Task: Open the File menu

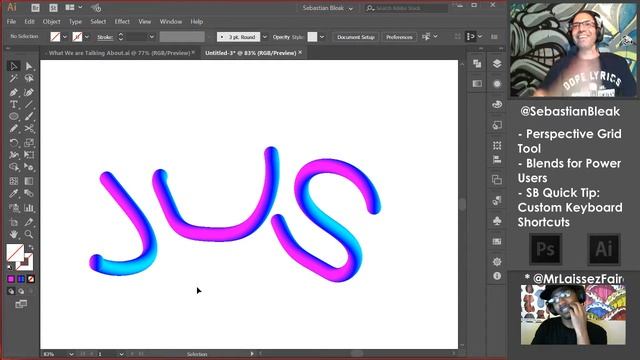Action: point(11,22)
